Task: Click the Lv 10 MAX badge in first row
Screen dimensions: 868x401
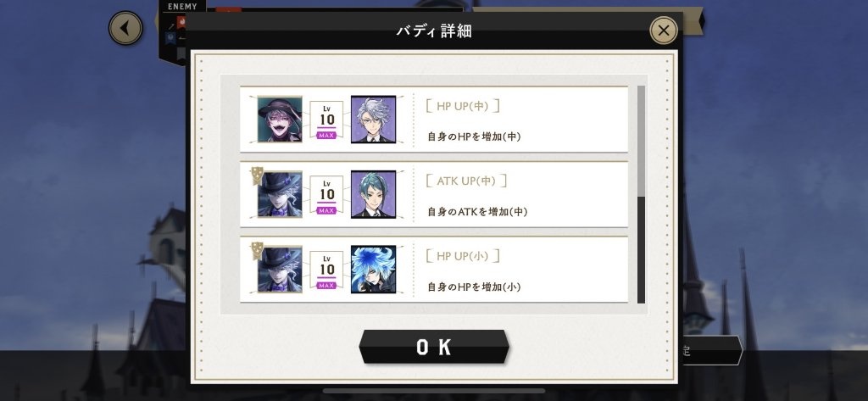Action: [326, 120]
